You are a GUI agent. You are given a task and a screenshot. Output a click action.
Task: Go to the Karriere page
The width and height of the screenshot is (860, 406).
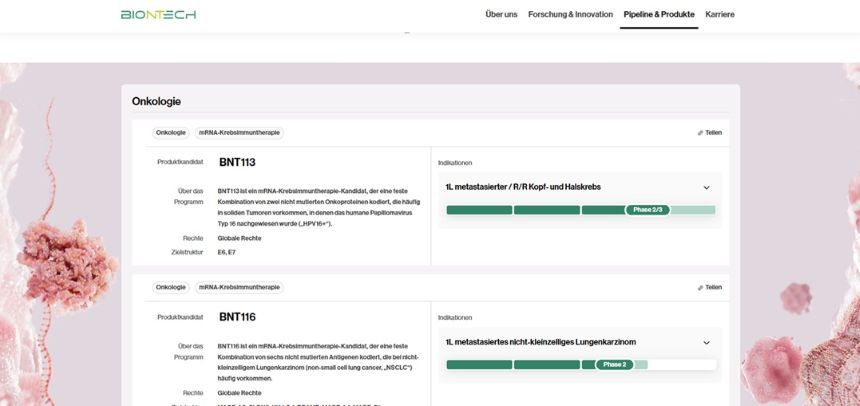tap(719, 15)
